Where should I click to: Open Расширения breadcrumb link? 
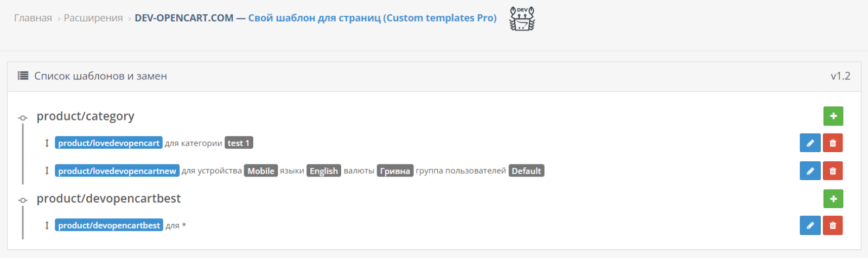[x=93, y=18]
